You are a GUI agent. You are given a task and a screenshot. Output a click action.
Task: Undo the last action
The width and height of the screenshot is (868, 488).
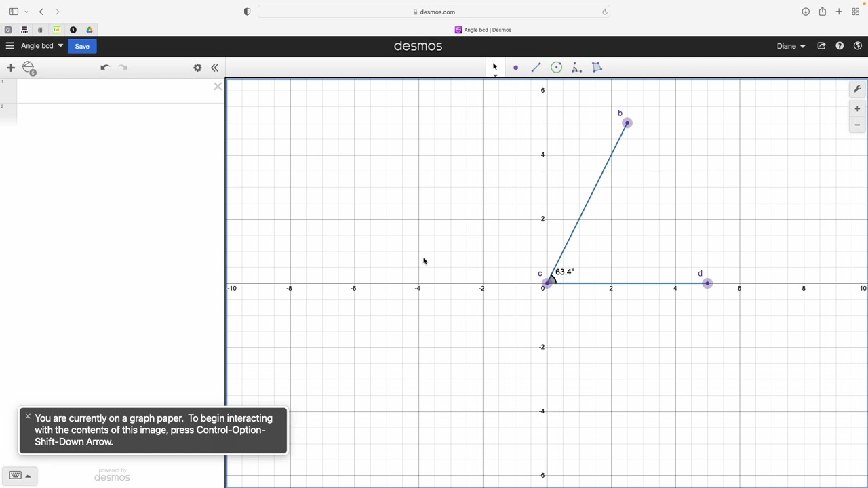point(105,67)
